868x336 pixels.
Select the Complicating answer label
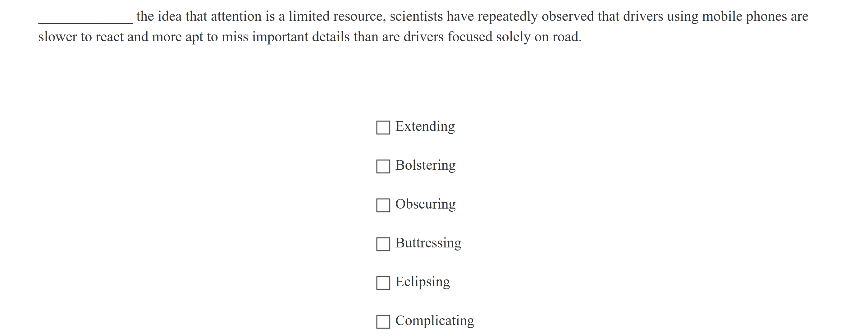coord(435,320)
